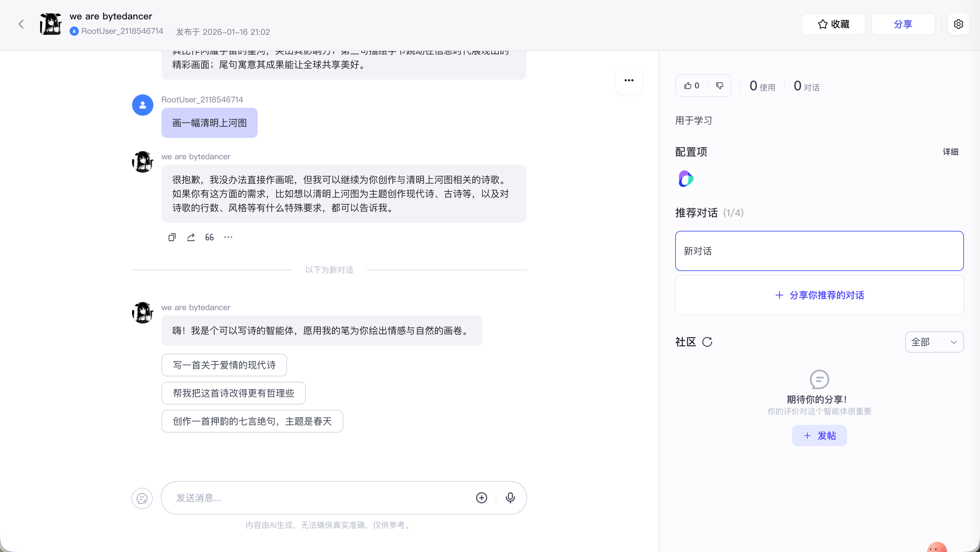
Task: Open the settings gear icon
Action: 958,24
